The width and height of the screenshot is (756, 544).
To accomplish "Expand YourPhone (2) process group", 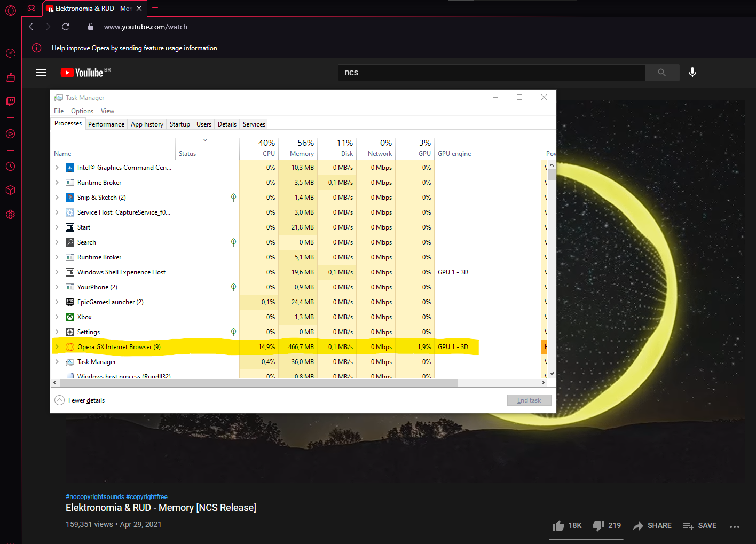I will pyautogui.click(x=57, y=287).
